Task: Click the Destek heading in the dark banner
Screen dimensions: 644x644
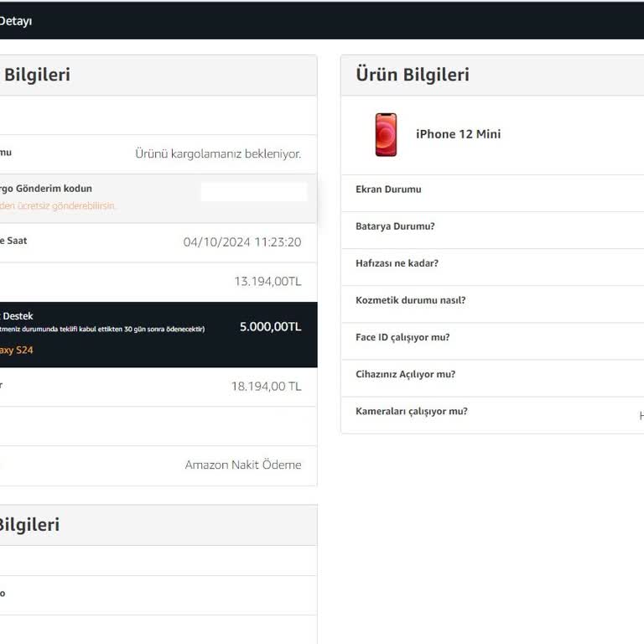Action: coord(18,316)
